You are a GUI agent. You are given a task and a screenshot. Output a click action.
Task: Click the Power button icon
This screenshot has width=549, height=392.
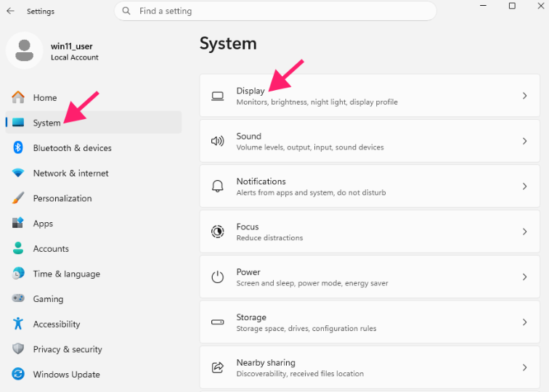point(217,277)
